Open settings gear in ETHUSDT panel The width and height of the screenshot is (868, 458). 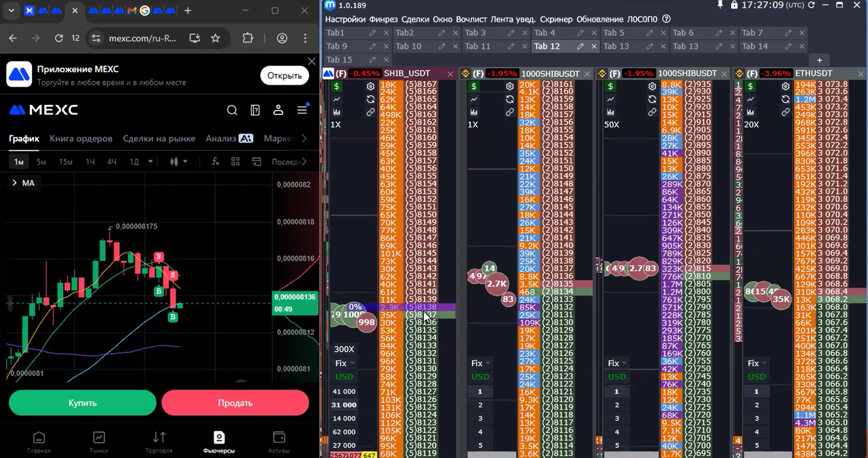tap(785, 87)
